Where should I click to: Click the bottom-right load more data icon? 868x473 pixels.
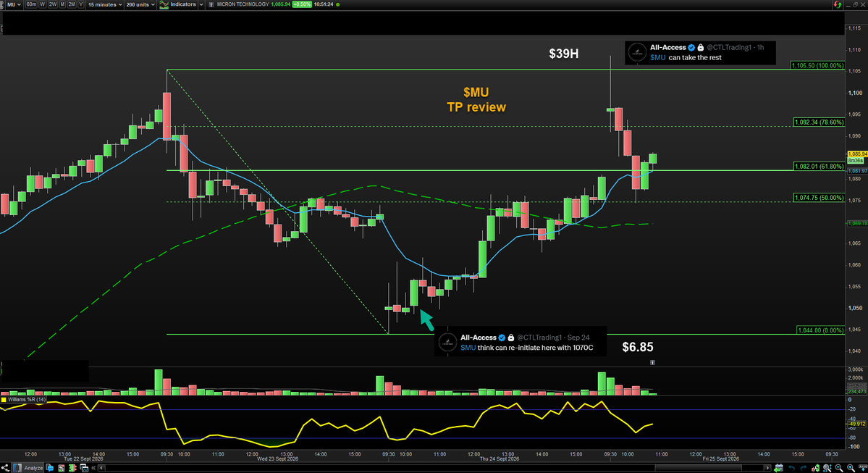point(862,468)
